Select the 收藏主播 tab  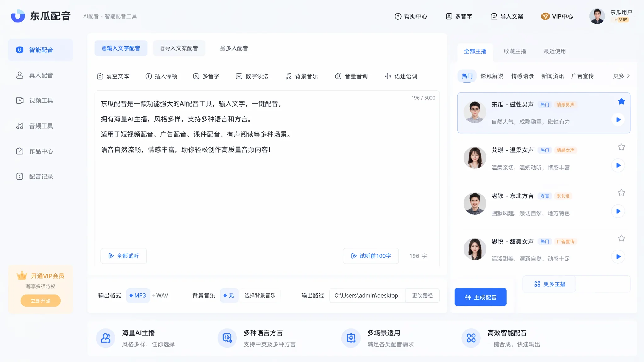pos(515,51)
